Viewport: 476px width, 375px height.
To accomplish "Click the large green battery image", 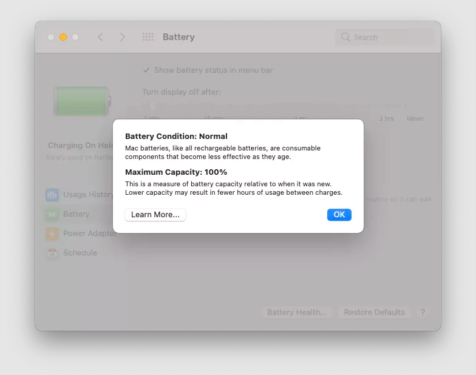I will tap(82, 101).
